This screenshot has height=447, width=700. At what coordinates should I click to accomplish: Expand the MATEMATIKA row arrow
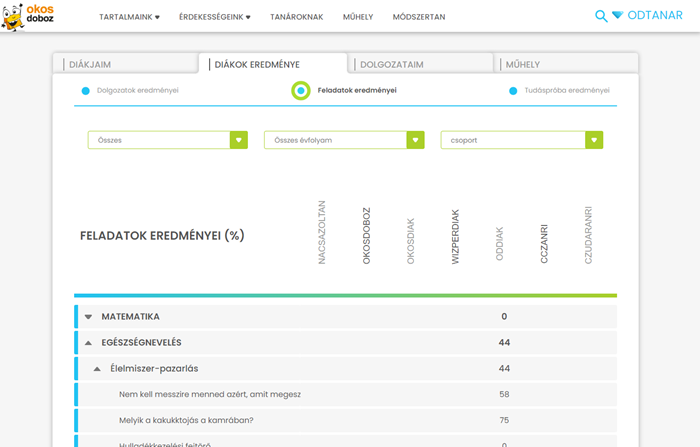(88, 317)
